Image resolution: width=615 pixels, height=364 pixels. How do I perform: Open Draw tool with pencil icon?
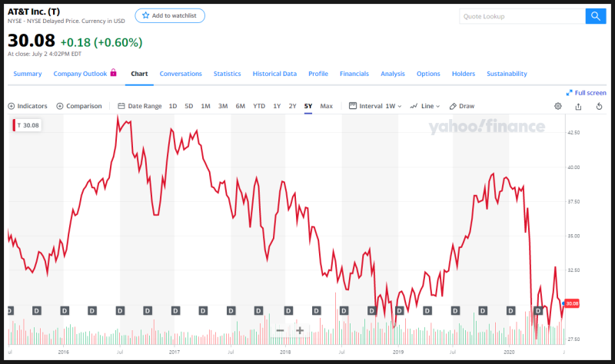462,106
